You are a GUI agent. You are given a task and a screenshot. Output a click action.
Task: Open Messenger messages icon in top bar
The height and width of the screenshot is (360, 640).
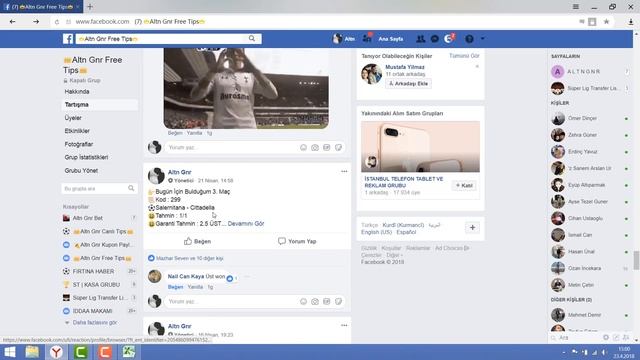(x=435, y=39)
